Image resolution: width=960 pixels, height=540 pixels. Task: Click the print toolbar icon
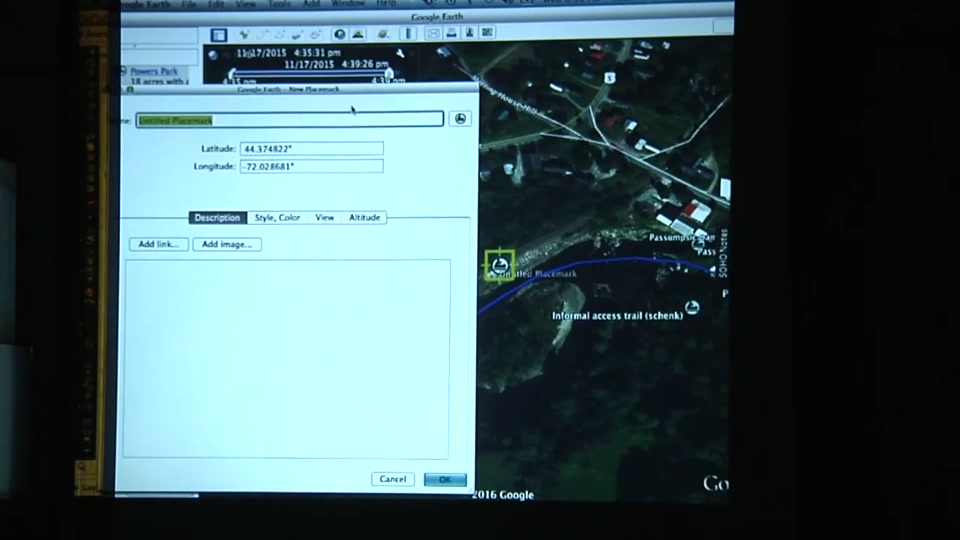451,33
